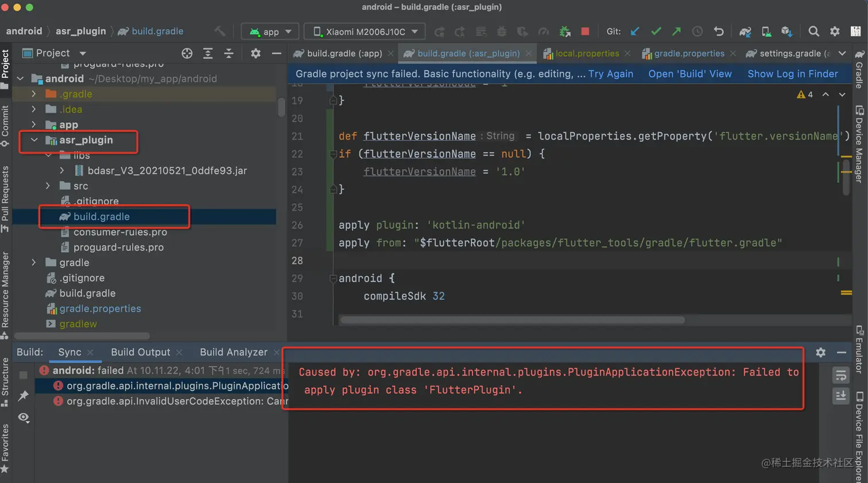Click the Git push arrow icon
The height and width of the screenshot is (483, 868).
click(x=676, y=32)
